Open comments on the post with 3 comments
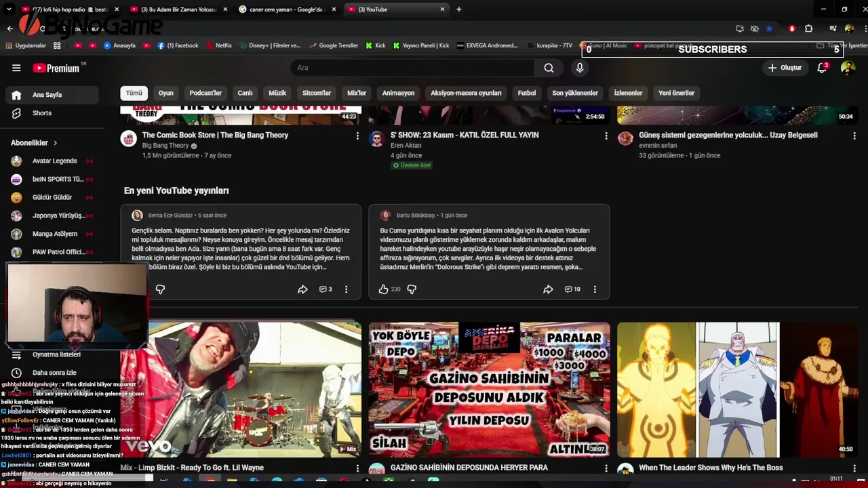 point(325,289)
